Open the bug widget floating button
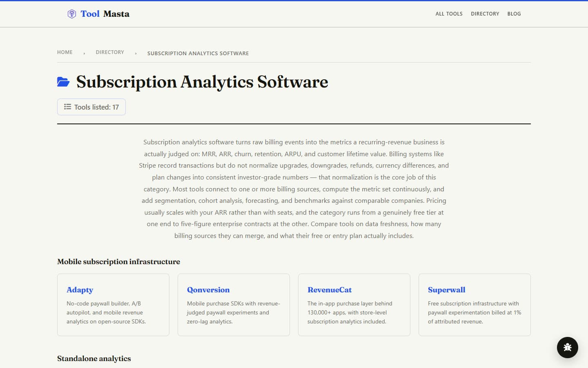 (568, 348)
